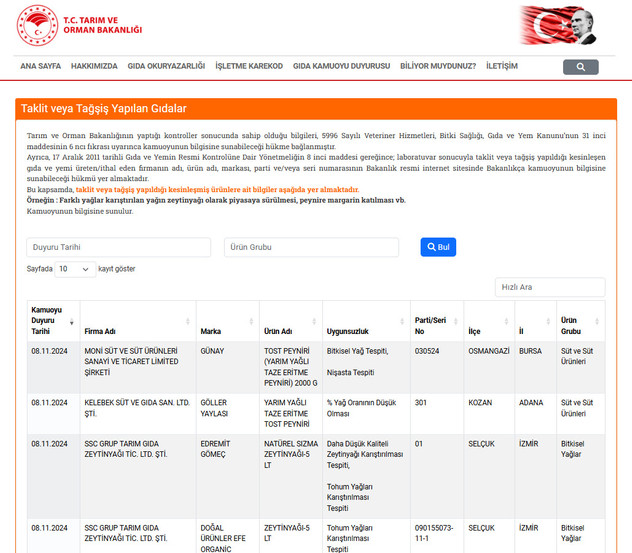Viewport: 632px width, 553px height.
Task: Sort the İlçe column
Action: pyautogui.click(x=506, y=321)
